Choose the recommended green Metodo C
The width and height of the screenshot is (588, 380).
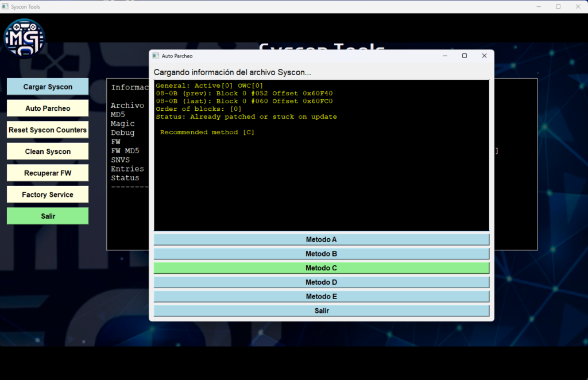coord(321,268)
